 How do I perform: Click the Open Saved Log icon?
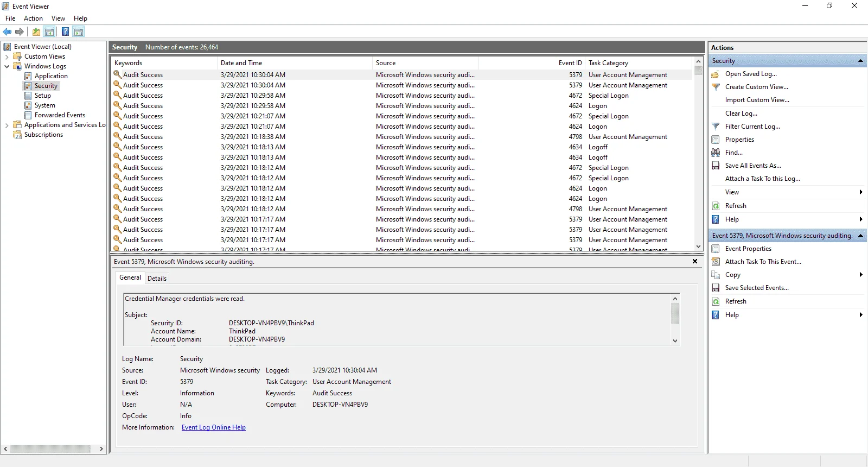pos(716,74)
